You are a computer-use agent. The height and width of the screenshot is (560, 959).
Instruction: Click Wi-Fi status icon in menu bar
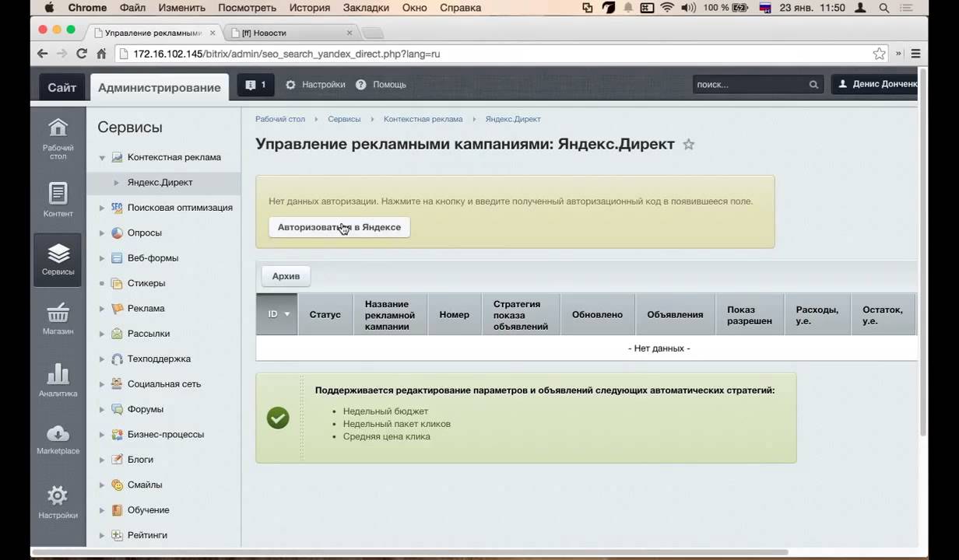(667, 8)
